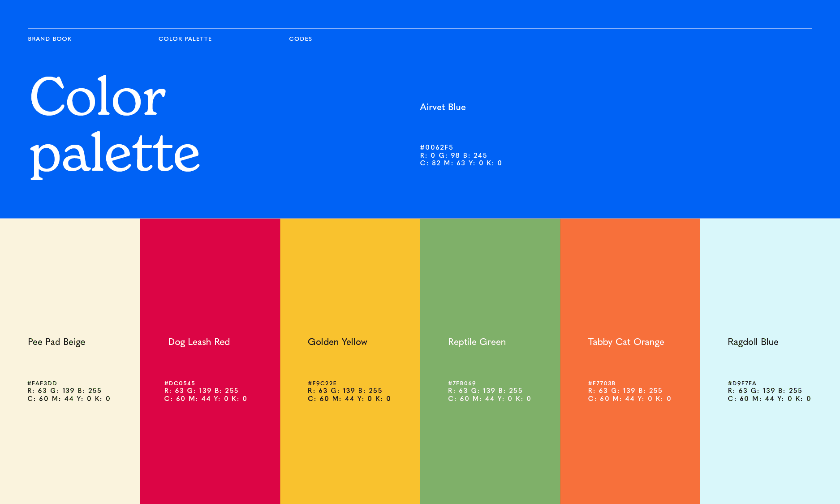840x504 pixels.
Task: Choose the Ragdoll Blue color swatch
Action: (x=770, y=361)
